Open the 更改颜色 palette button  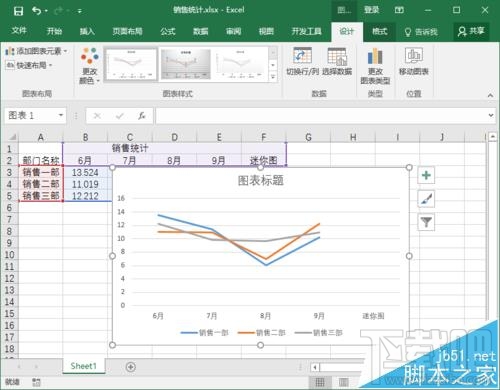pos(90,66)
